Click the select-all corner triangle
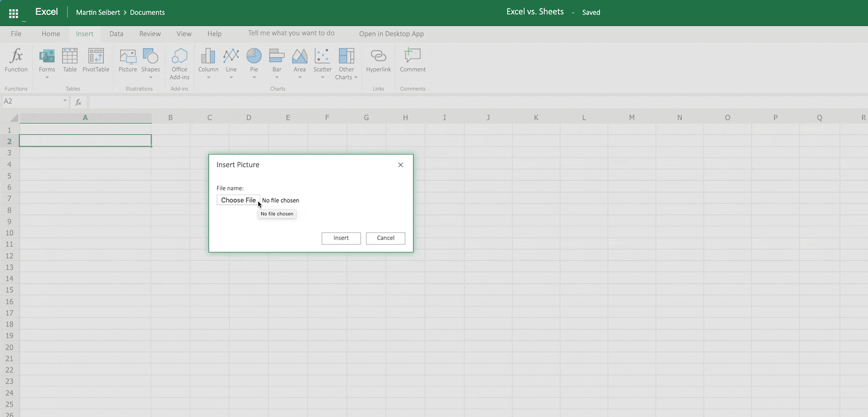Image resolution: width=868 pixels, height=417 pixels. 14,118
